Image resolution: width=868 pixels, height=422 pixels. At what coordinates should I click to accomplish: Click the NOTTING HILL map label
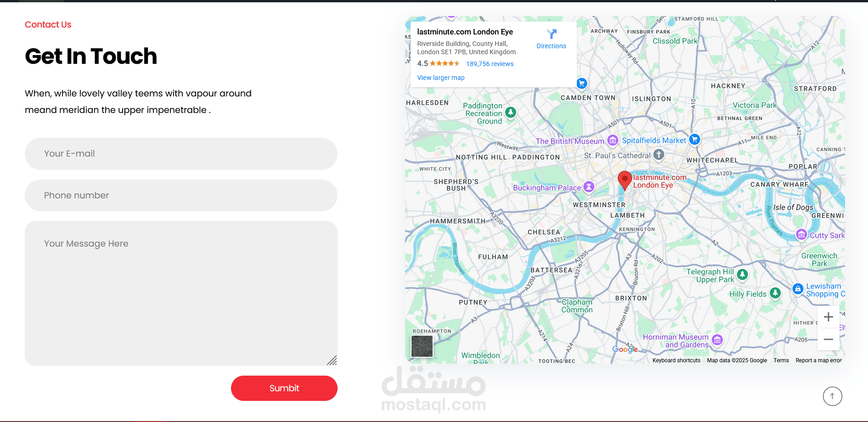481,157
